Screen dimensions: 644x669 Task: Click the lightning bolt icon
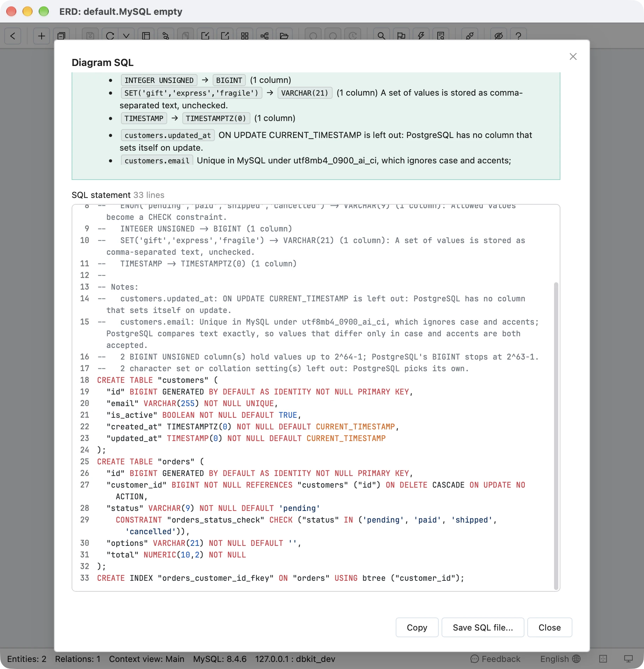pyautogui.click(x=421, y=36)
